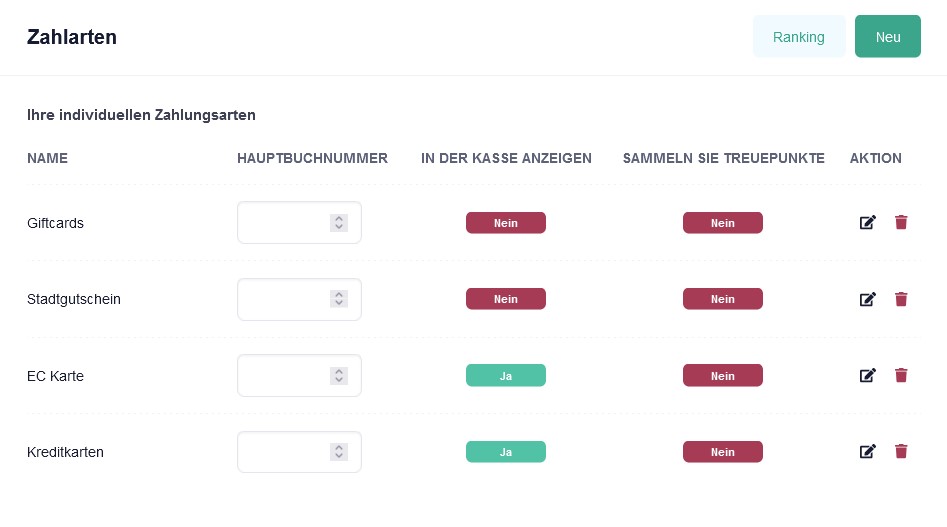The image size is (947, 527).
Task: Disable 'In der Kasse anzeigen' for EC Karte
Action: tap(506, 375)
